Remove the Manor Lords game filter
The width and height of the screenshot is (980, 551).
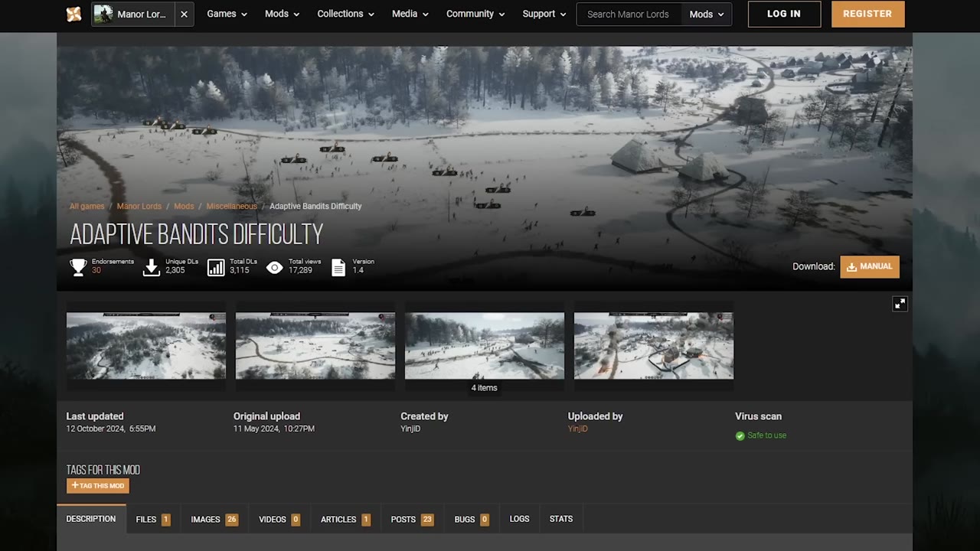coord(184,14)
